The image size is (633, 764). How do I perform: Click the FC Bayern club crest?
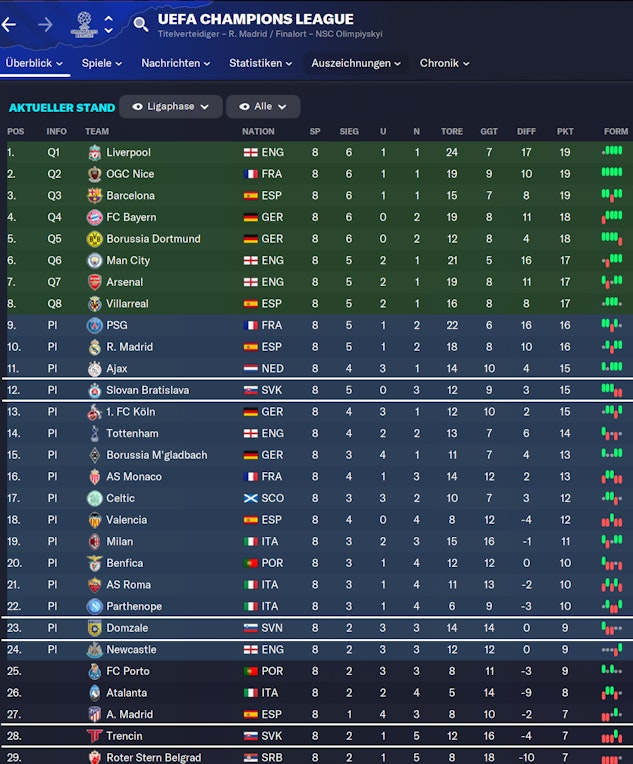click(94, 217)
